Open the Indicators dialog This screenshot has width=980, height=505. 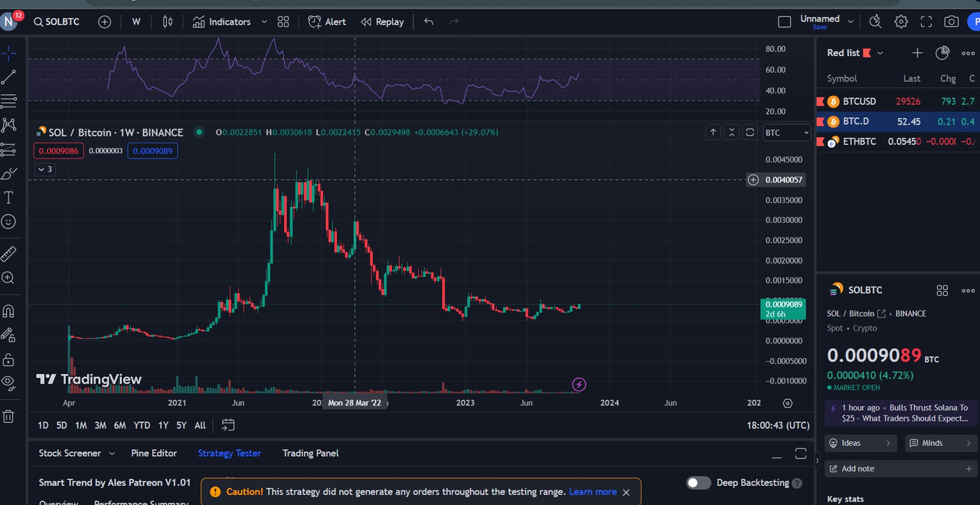pos(221,22)
